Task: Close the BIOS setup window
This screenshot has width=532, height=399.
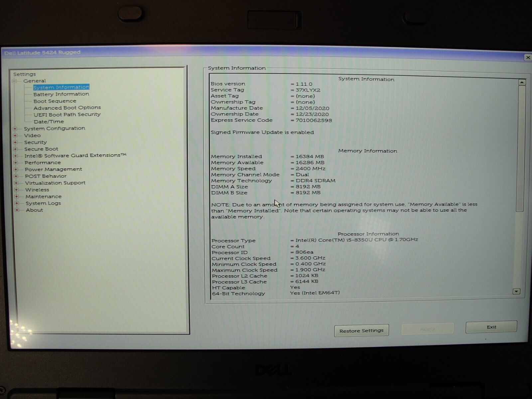Action: (528, 58)
